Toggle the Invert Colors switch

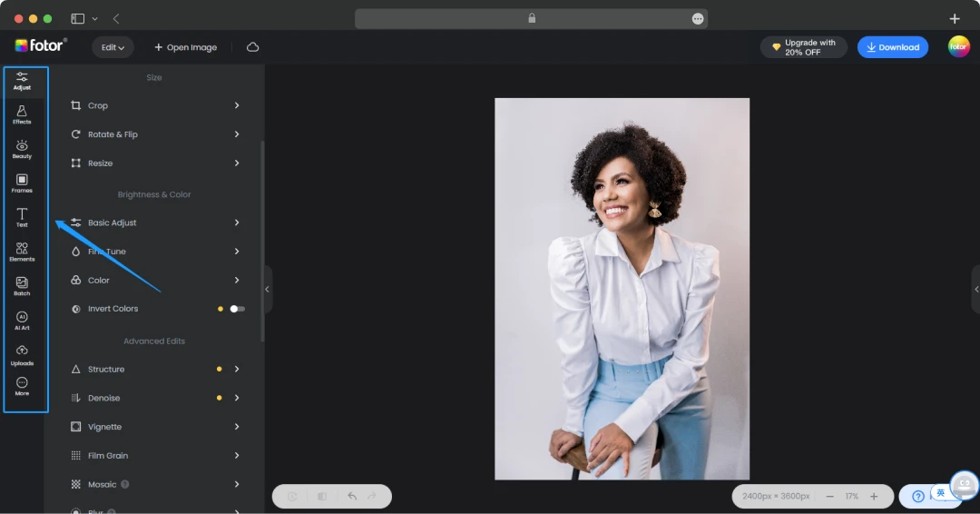(x=237, y=309)
